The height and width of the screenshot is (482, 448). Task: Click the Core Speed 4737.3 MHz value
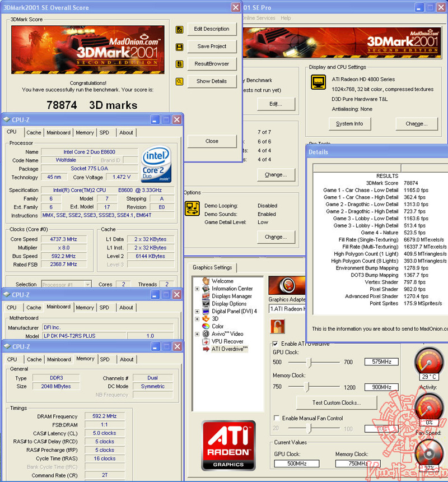coord(64,239)
